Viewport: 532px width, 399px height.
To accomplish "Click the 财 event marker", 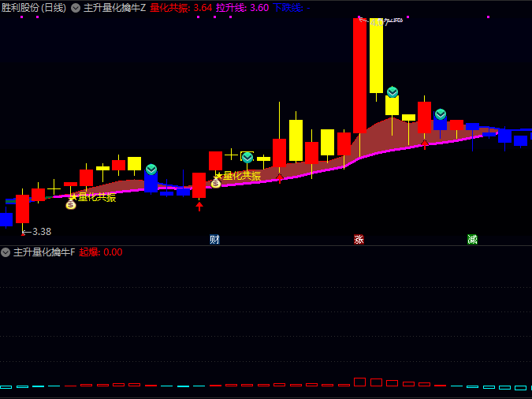I will (214, 240).
